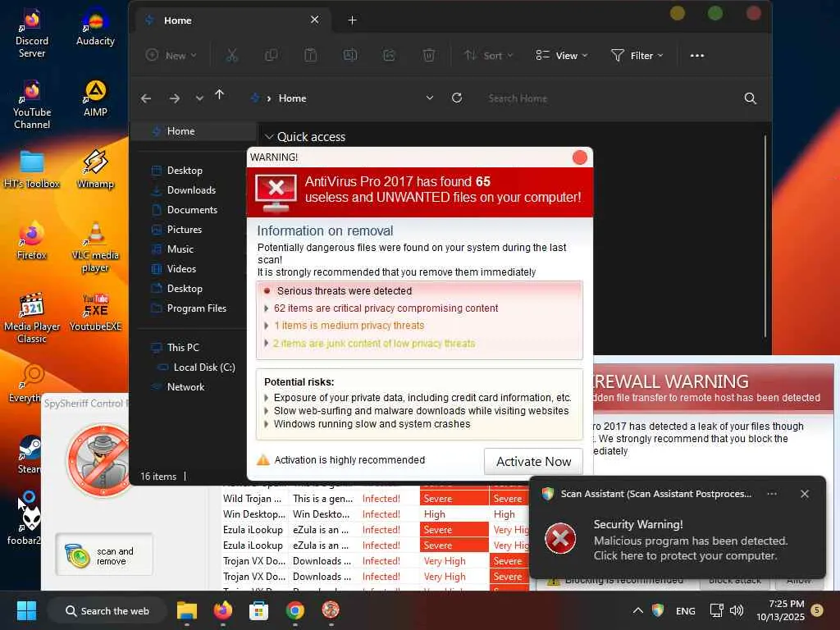Image resolution: width=840 pixels, height=630 pixels.
Task: Click the taskbar Search the web box
Action: (x=107, y=610)
